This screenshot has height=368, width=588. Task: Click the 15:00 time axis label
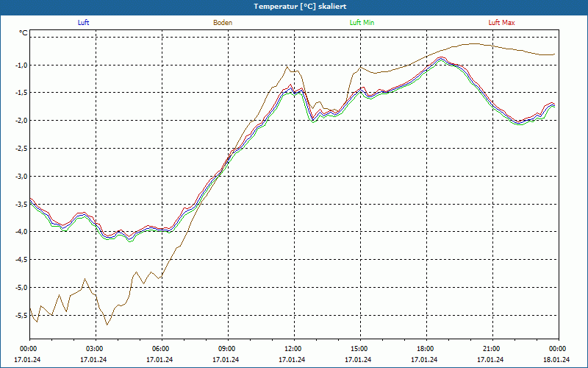[x=358, y=348]
